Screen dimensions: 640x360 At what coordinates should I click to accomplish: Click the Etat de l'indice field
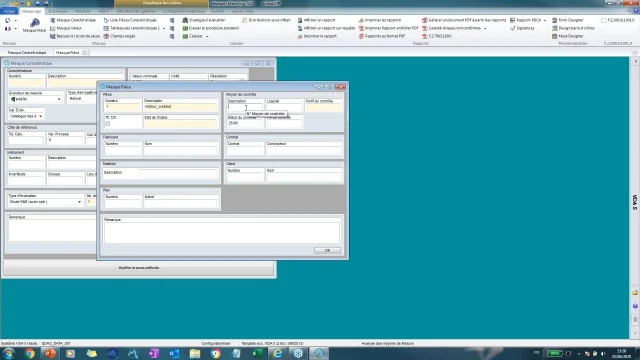point(180,124)
